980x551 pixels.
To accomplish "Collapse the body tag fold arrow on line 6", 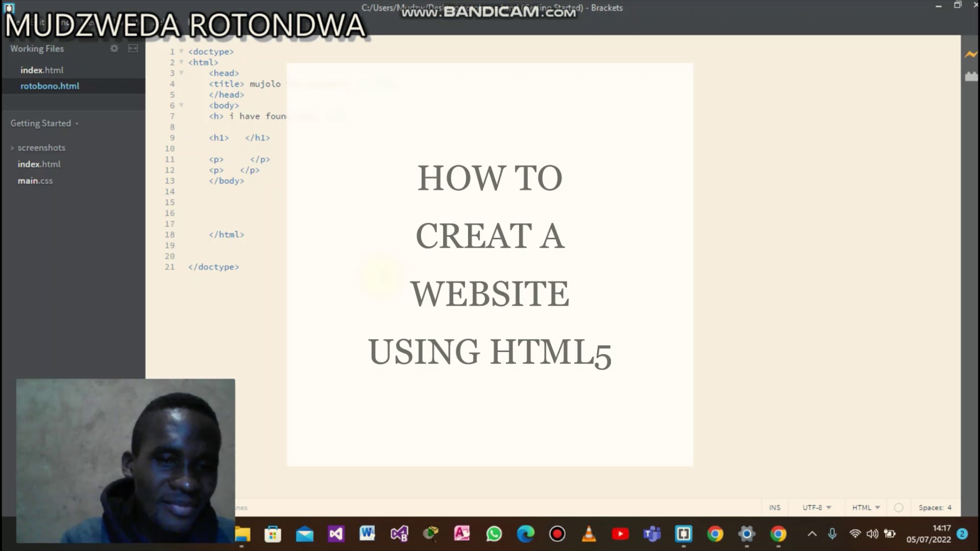I will (181, 105).
